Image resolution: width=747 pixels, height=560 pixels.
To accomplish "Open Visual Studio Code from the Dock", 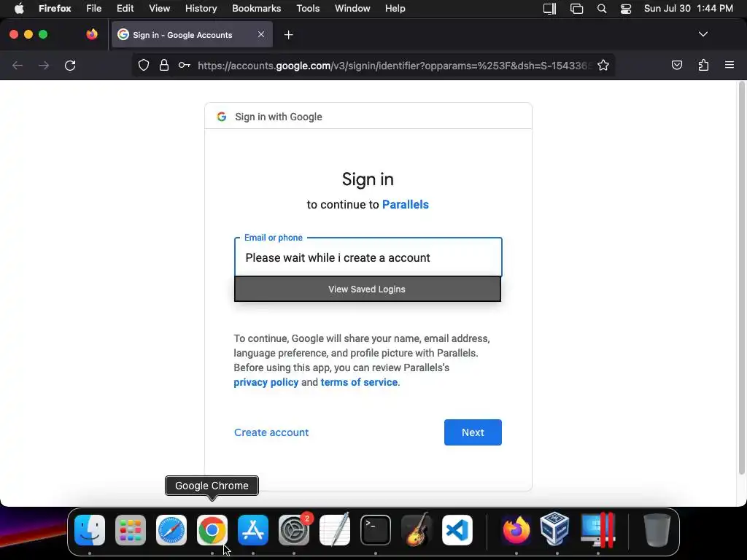I will [457, 529].
